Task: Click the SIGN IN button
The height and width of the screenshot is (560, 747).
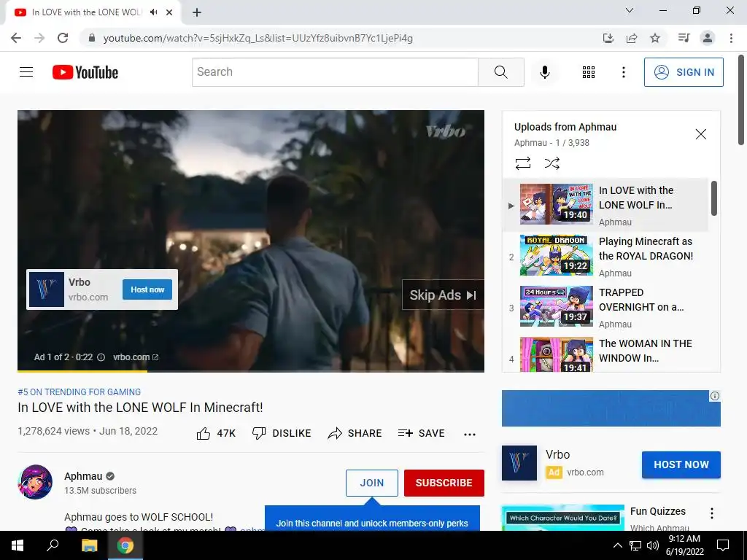Action: [x=684, y=72]
